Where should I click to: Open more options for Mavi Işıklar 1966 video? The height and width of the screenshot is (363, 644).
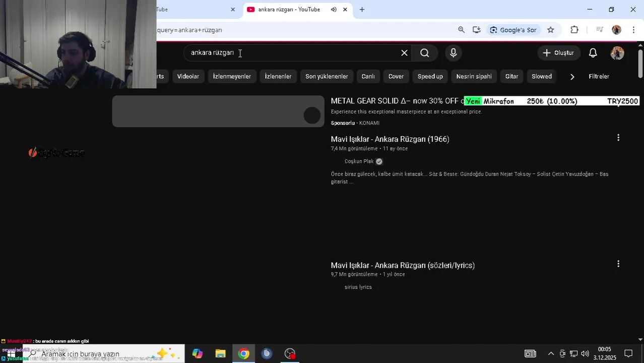pos(618,138)
